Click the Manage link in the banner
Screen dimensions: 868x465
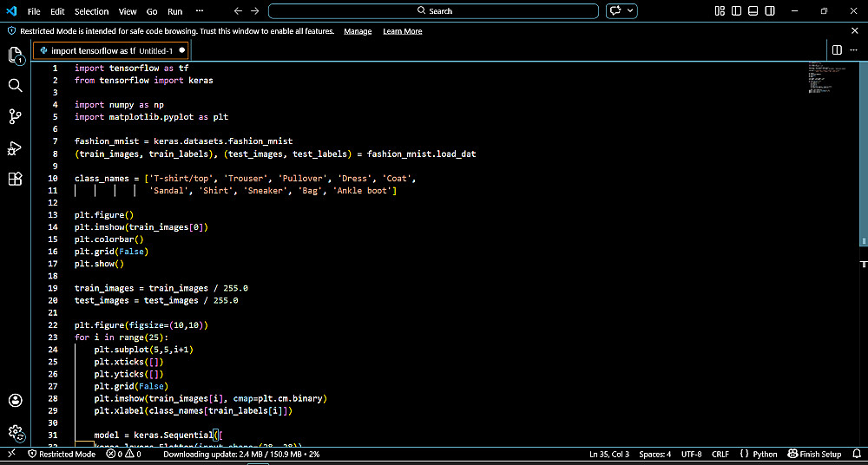[x=358, y=31]
